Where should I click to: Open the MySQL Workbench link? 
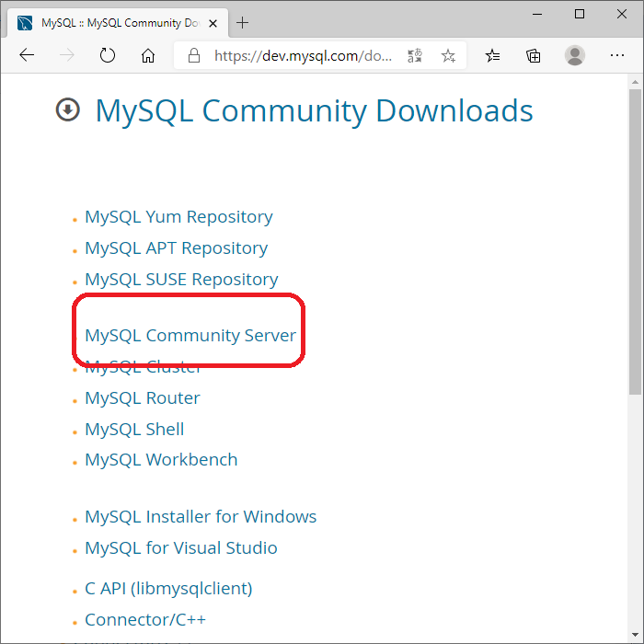[161, 460]
